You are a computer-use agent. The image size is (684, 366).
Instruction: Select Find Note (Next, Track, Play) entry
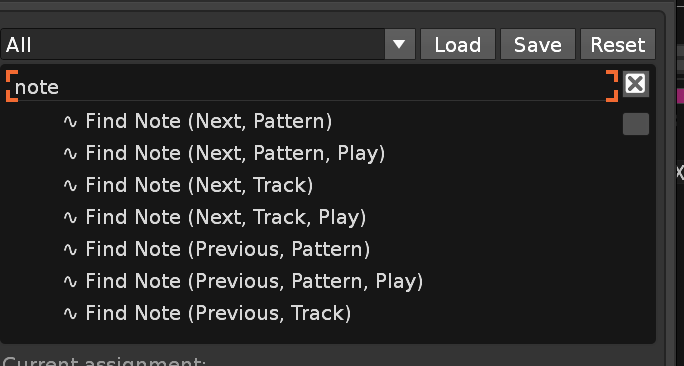pyautogui.click(x=226, y=217)
